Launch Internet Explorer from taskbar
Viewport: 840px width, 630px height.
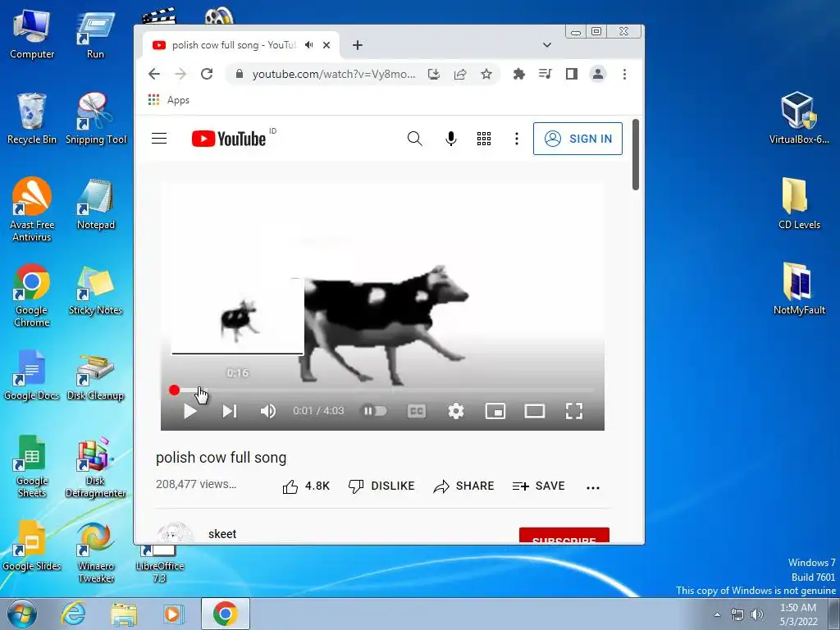(73, 614)
